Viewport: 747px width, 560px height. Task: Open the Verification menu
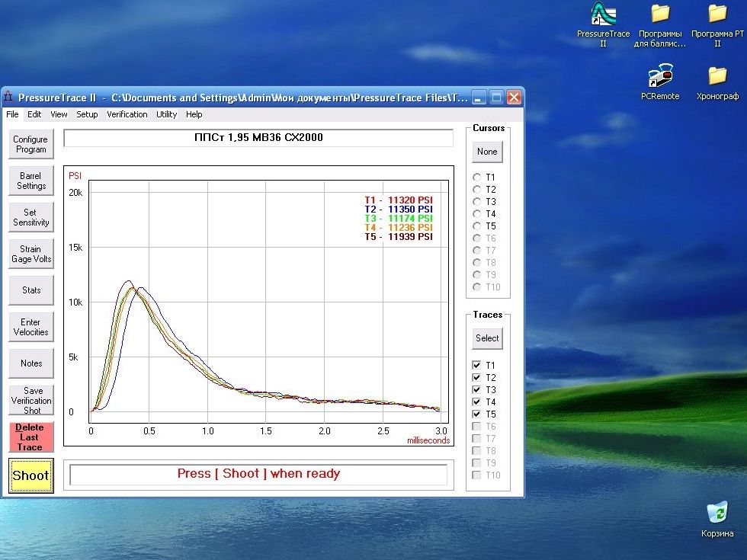[127, 114]
